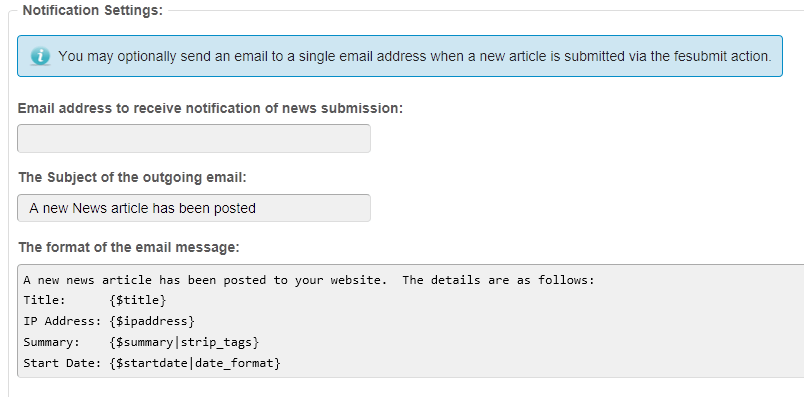Screen dimensions: 804x397
Task: Place cursor on the {$ipaddress} placeholder
Action: point(152,321)
